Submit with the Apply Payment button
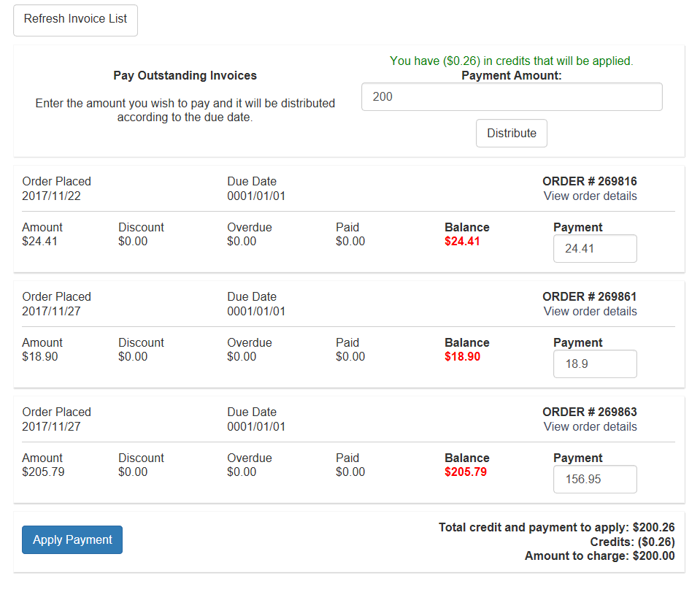This screenshot has height=592, width=700. point(72,540)
